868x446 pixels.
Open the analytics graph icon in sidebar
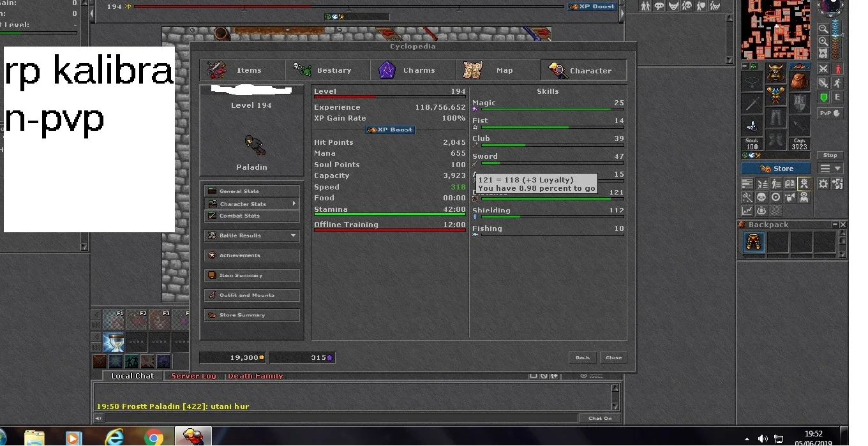coord(747,211)
